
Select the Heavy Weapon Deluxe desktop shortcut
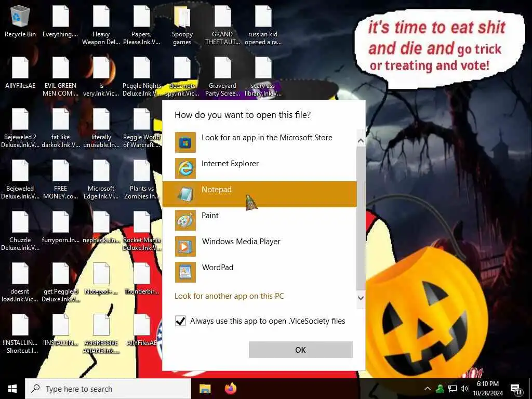101,25
